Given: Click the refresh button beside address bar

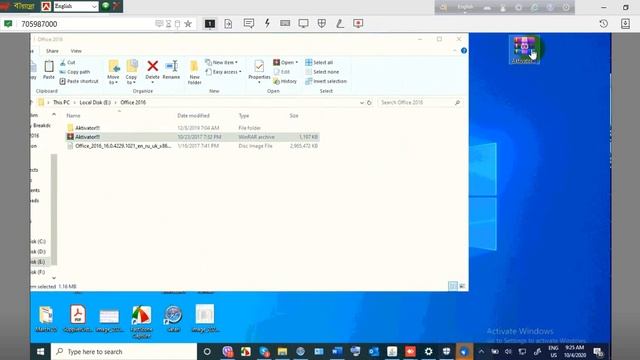Looking at the screenshot, I should [x=369, y=103].
